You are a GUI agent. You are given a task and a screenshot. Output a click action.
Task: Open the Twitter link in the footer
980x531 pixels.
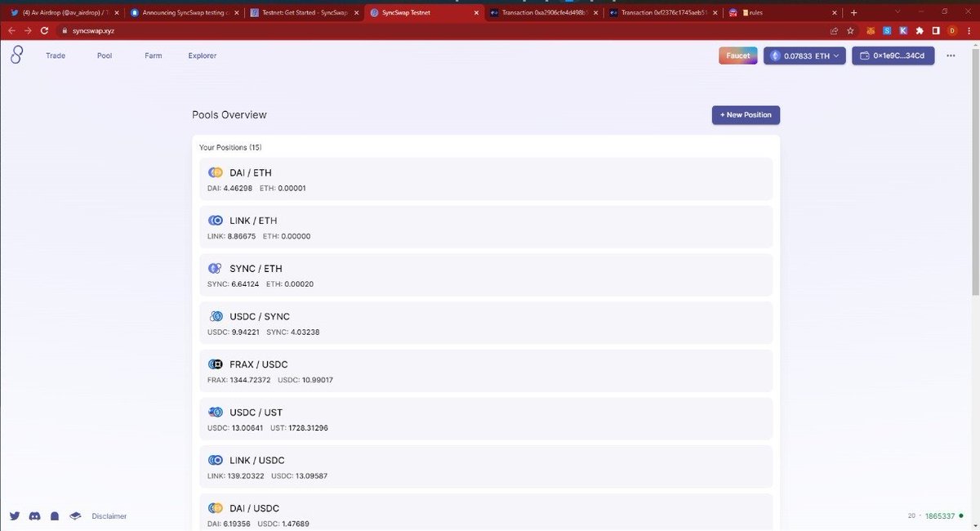coord(15,516)
